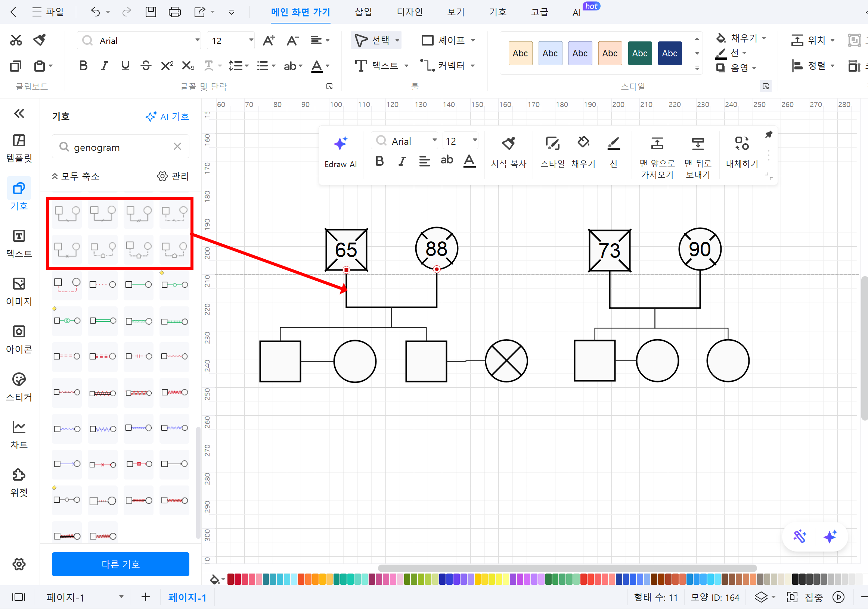Switch to the Design tab

(x=409, y=12)
